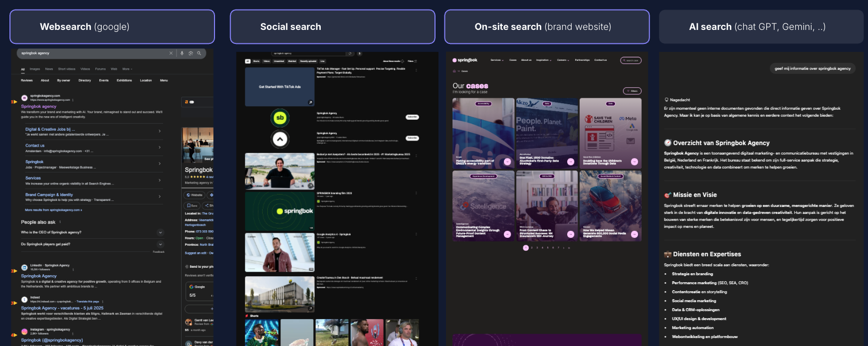Expand the Contact us sitelink chevron
This screenshot has width=868, height=346.
coord(160,148)
